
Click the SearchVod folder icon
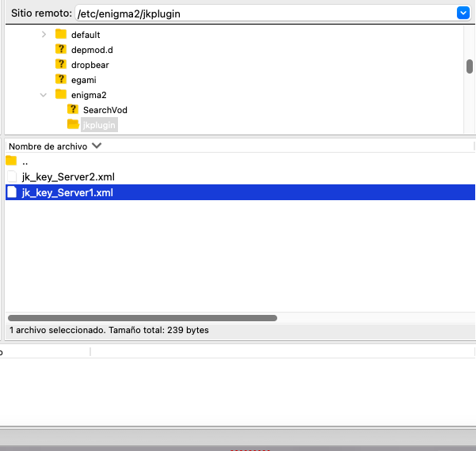(x=73, y=110)
